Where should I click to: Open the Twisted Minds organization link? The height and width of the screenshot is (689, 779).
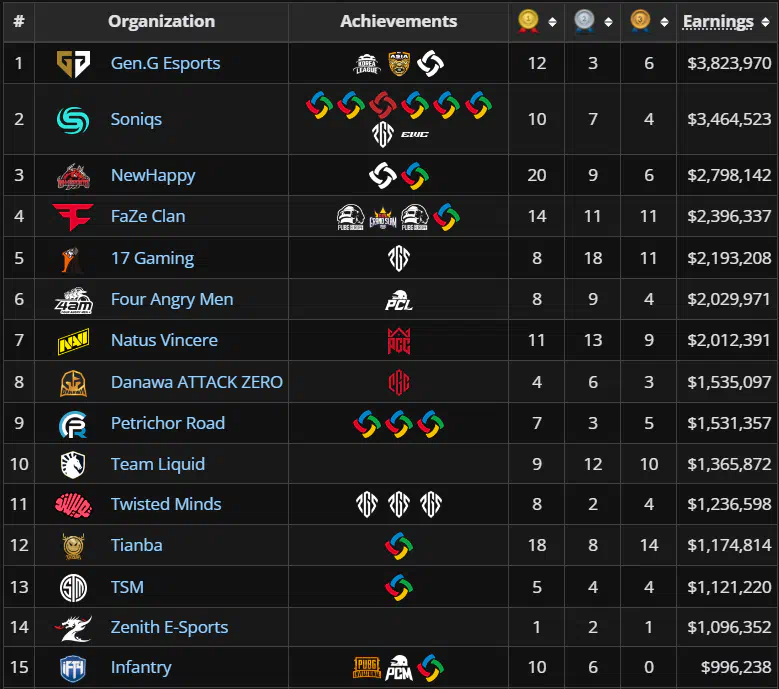[166, 504]
